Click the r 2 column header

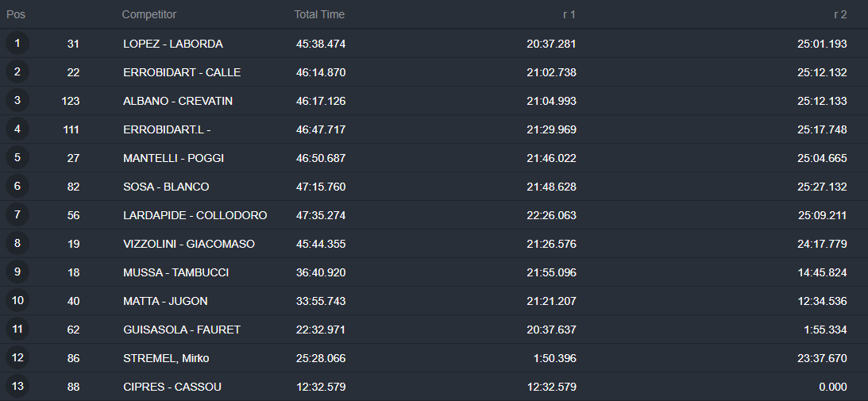coord(840,14)
